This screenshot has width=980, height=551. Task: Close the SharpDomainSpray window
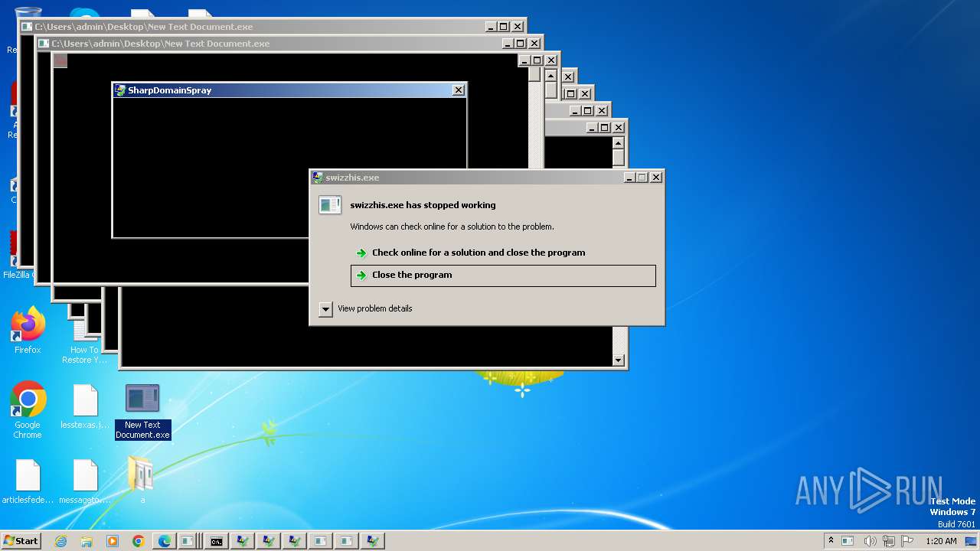click(x=459, y=90)
